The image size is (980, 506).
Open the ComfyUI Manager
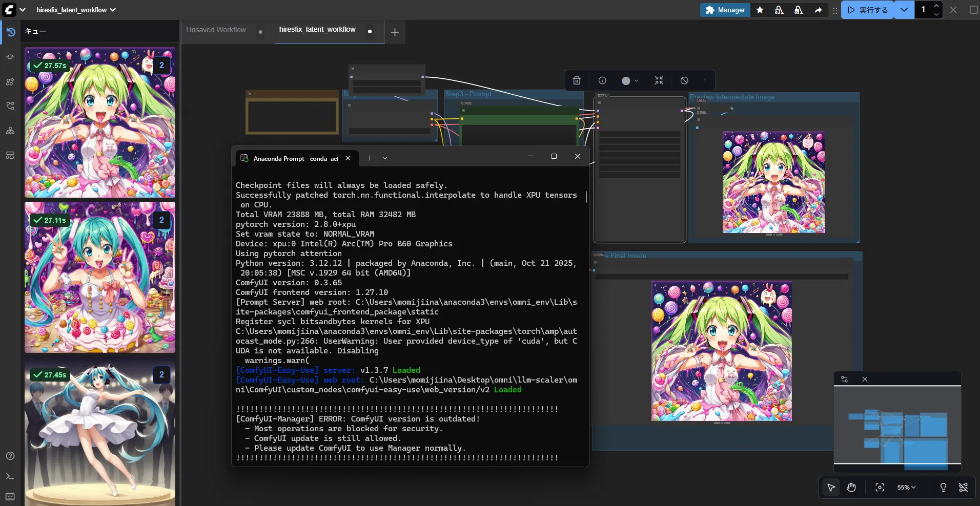(x=725, y=10)
